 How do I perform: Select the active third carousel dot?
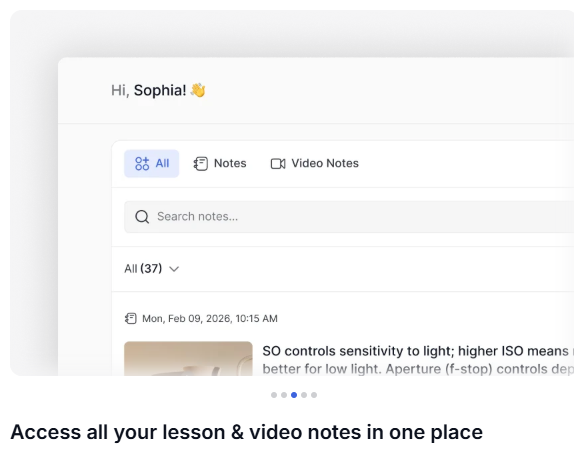(294, 395)
